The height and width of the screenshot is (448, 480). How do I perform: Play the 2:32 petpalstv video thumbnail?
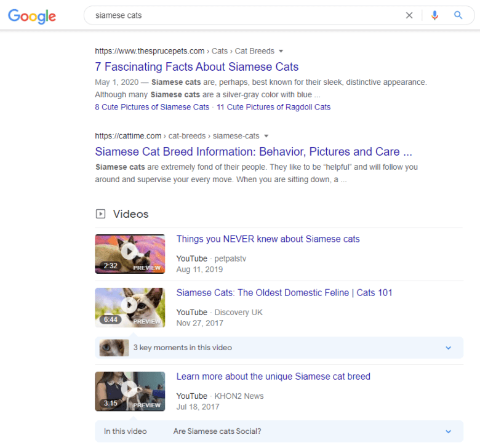(x=130, y=254)
